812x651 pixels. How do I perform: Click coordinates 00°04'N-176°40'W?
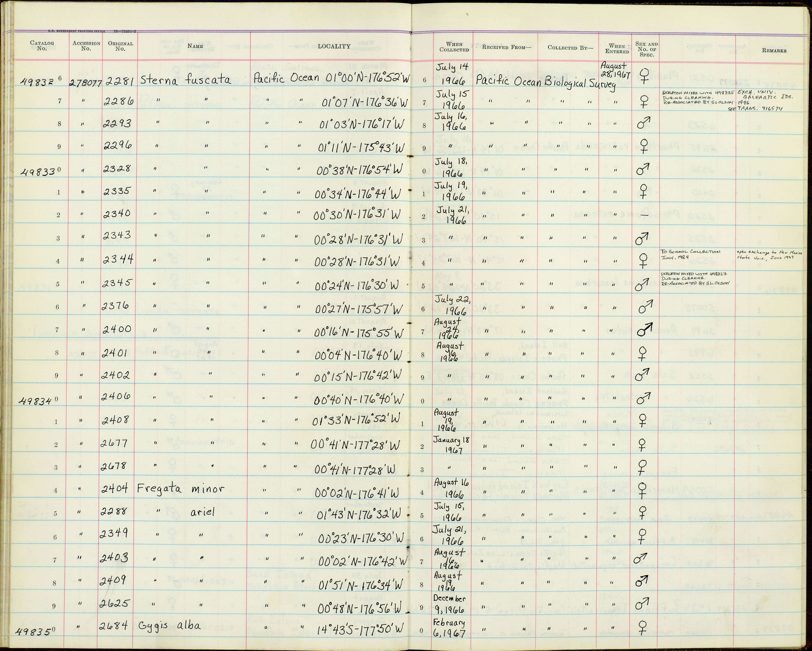click(359, 355)
